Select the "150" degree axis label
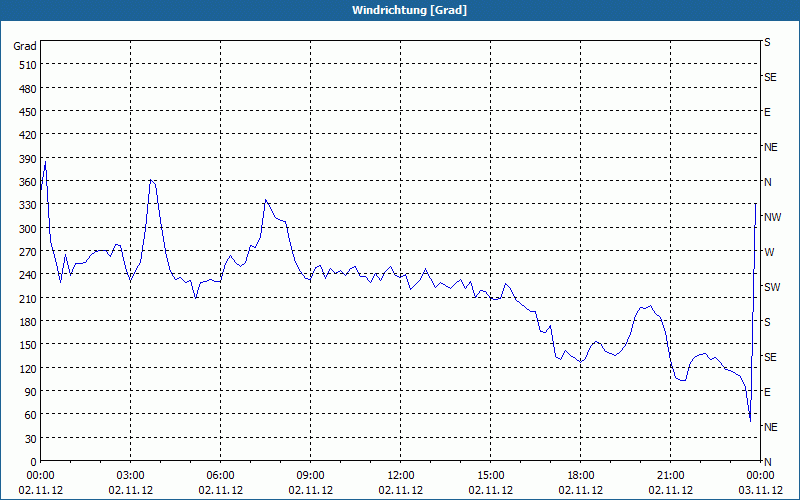Image resolution: width=800 pixels, height=500 pixels. 28,345
